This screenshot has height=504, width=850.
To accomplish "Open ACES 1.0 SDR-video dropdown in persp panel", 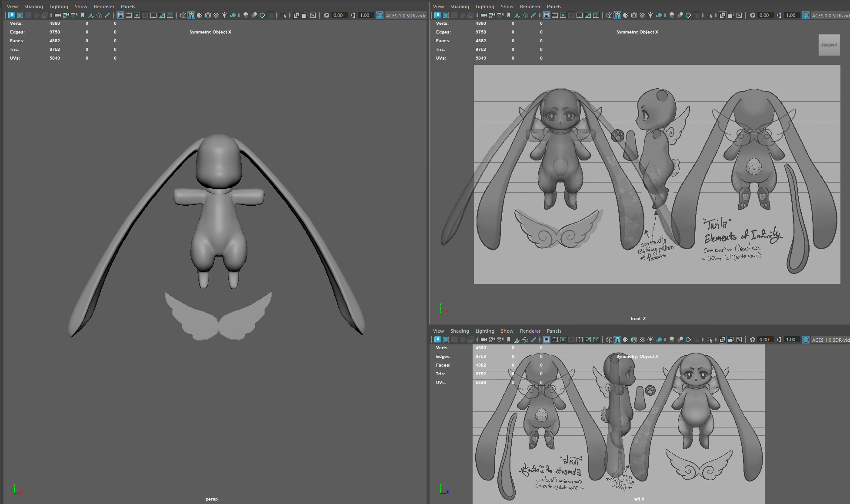I will click(x=406, y=15).
